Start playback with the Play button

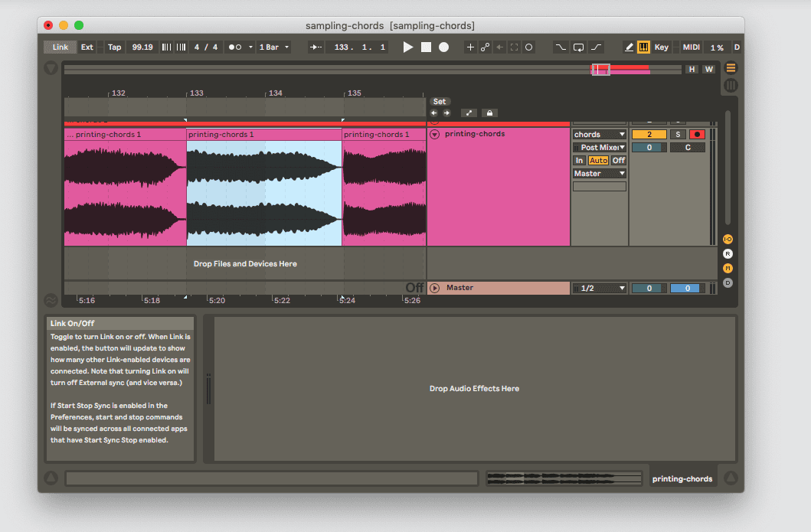click(x=408, y=47)
